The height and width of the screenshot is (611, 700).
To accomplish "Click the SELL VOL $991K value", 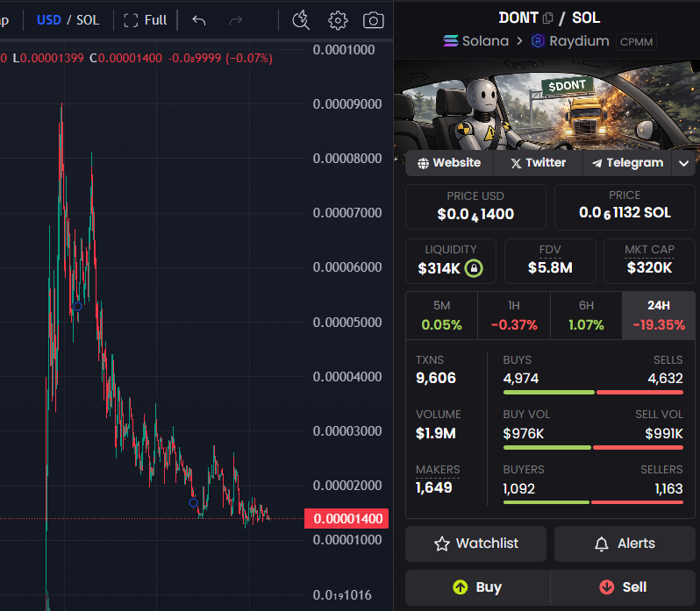I will tap(664, 434).
